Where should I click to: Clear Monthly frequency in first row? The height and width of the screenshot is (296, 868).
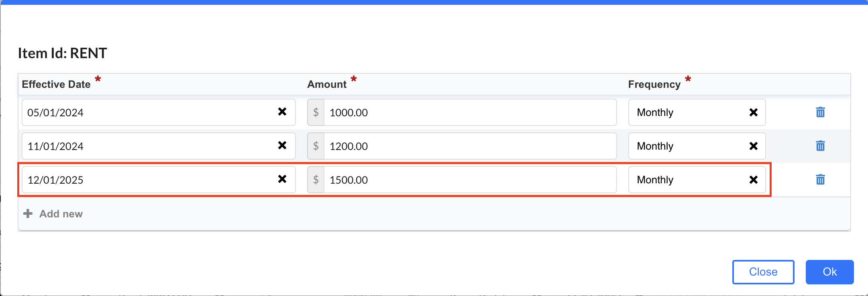(754, 112)
